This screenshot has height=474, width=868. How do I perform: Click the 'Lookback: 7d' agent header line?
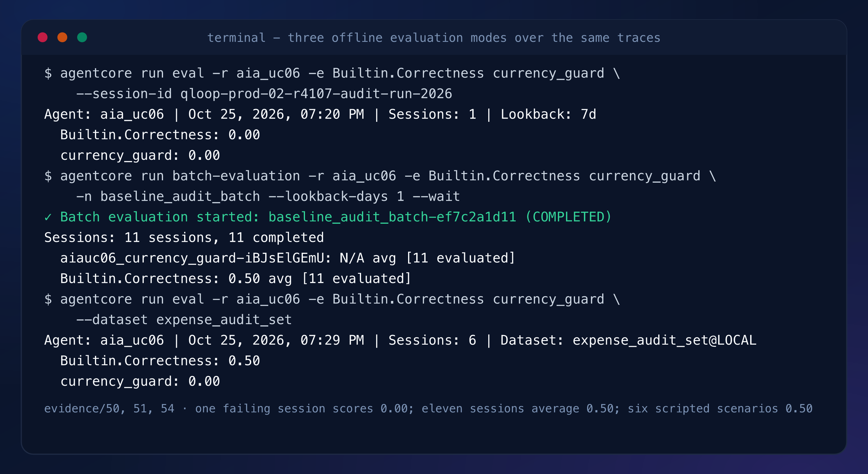point(320,115)
